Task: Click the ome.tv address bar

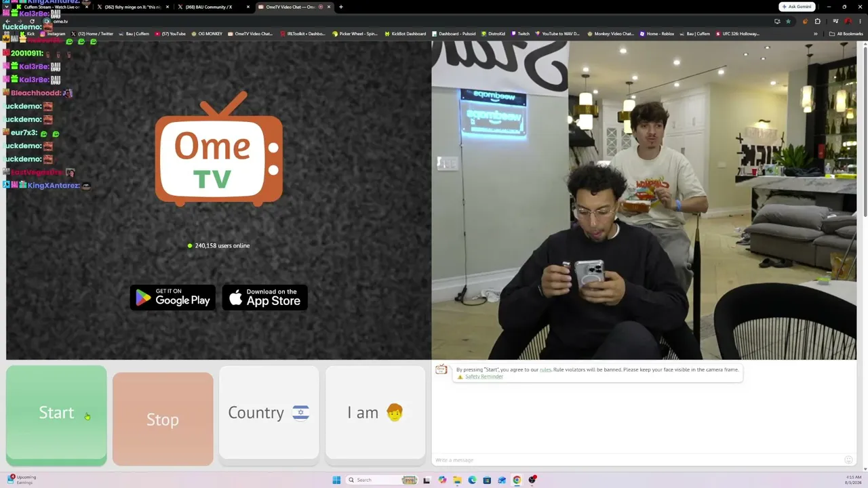Action: 407,21
